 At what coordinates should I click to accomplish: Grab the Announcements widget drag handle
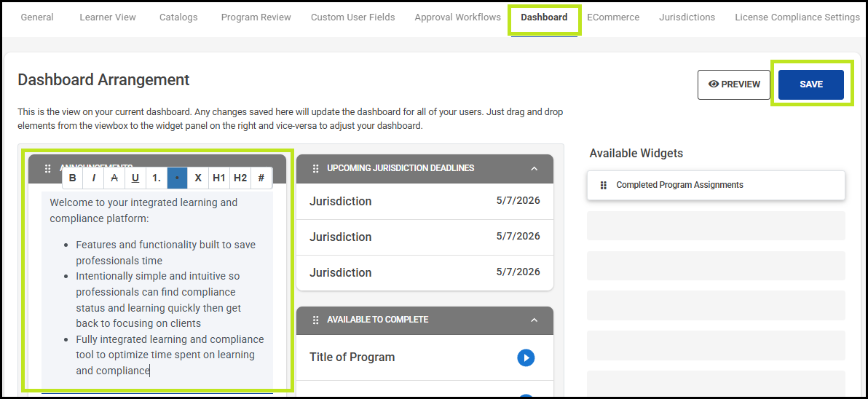[x=48, y=169]
